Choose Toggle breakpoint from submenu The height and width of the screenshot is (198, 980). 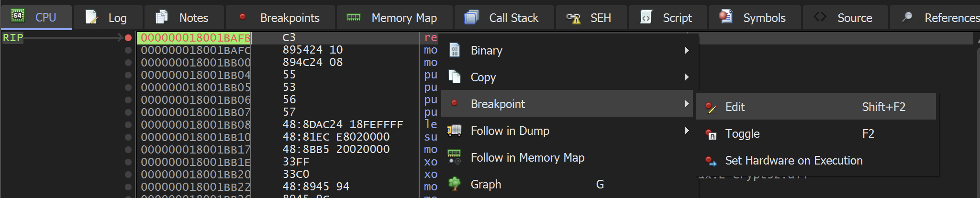click(x=816, y=133)
